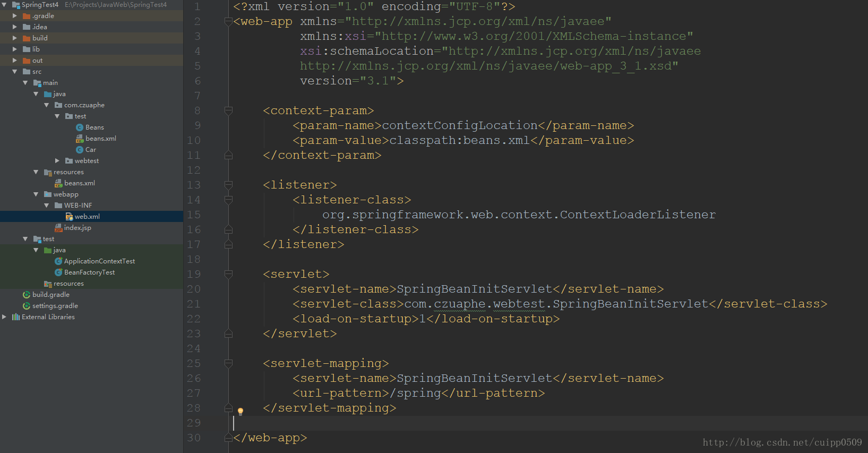
Task: Click the src folder icon
Action: [27, 72]
